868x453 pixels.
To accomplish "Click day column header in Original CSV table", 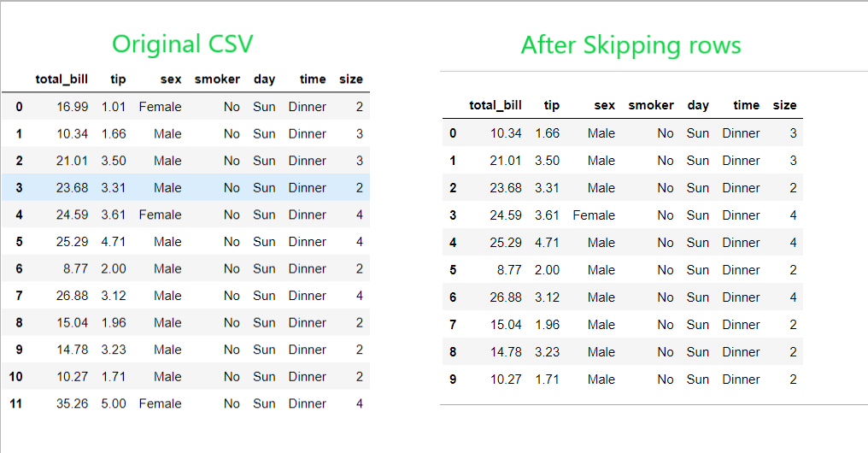I will [264, 79].
